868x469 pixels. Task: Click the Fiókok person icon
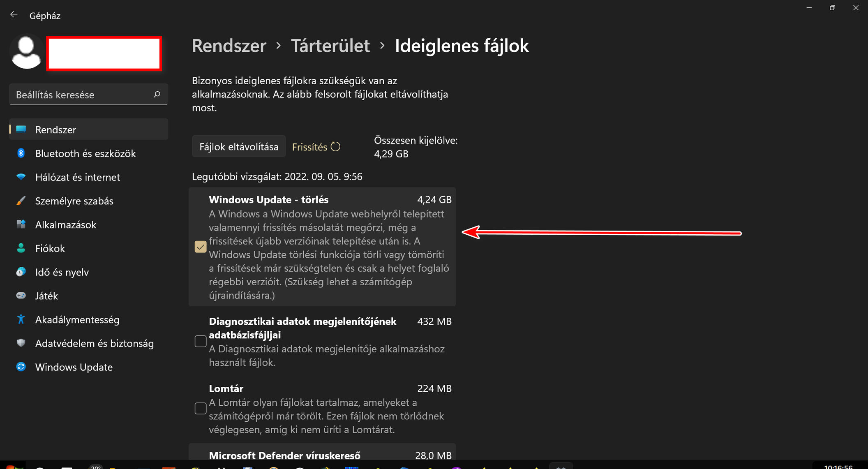(21, 248)
